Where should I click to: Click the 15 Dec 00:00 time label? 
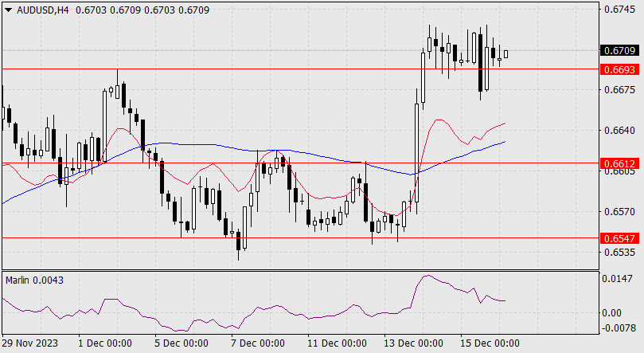[490, 343]
